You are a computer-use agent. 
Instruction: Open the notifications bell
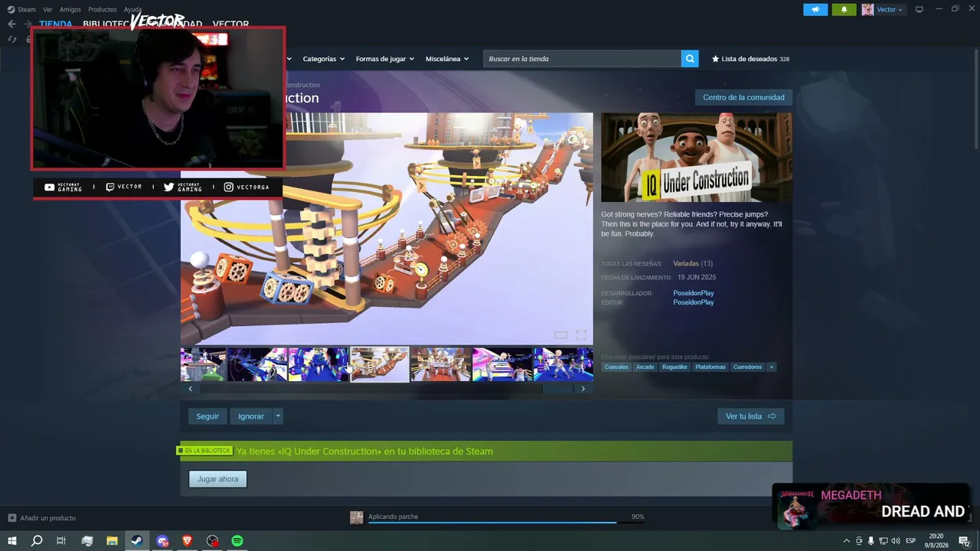click(x=844, y=10)
